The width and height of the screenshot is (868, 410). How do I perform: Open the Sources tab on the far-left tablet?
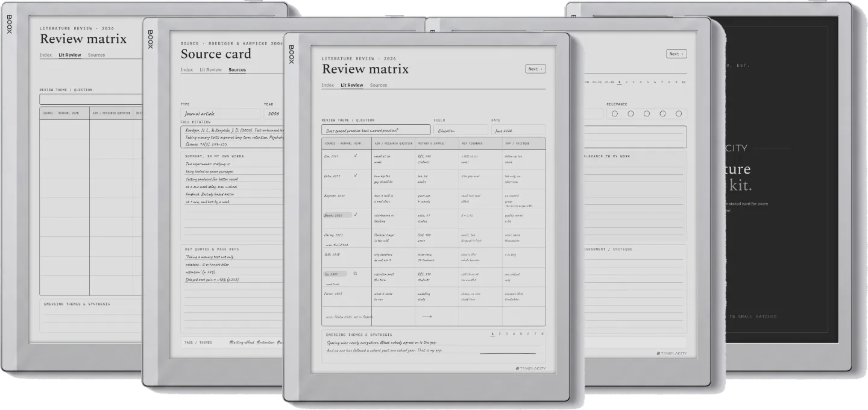[x=96, y=55]
